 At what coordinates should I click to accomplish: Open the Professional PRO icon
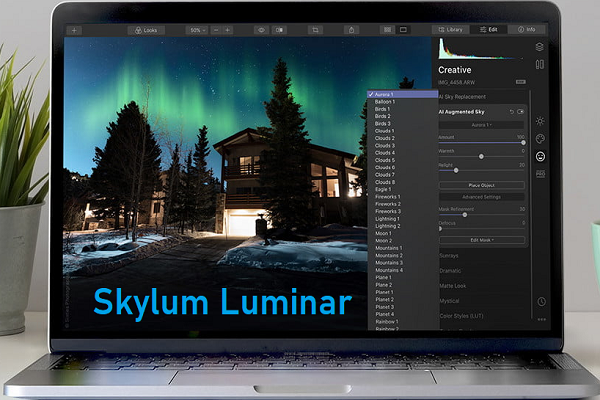click(x=541, y=174)
